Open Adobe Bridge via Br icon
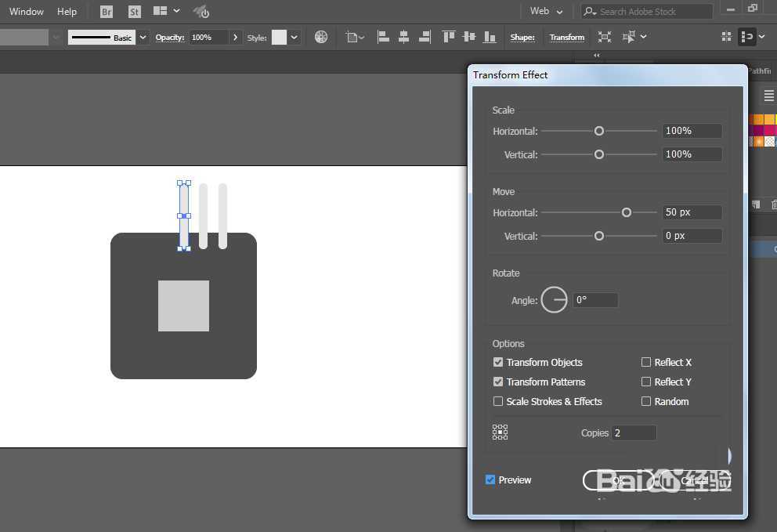Image resolution: width=777 pixels, height=532 pixels. click(107, 12)
